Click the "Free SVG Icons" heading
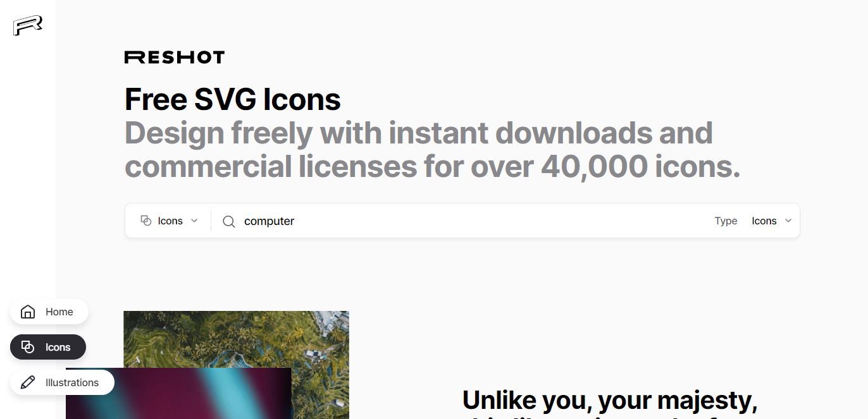The image size is (868, 419). 233,99
